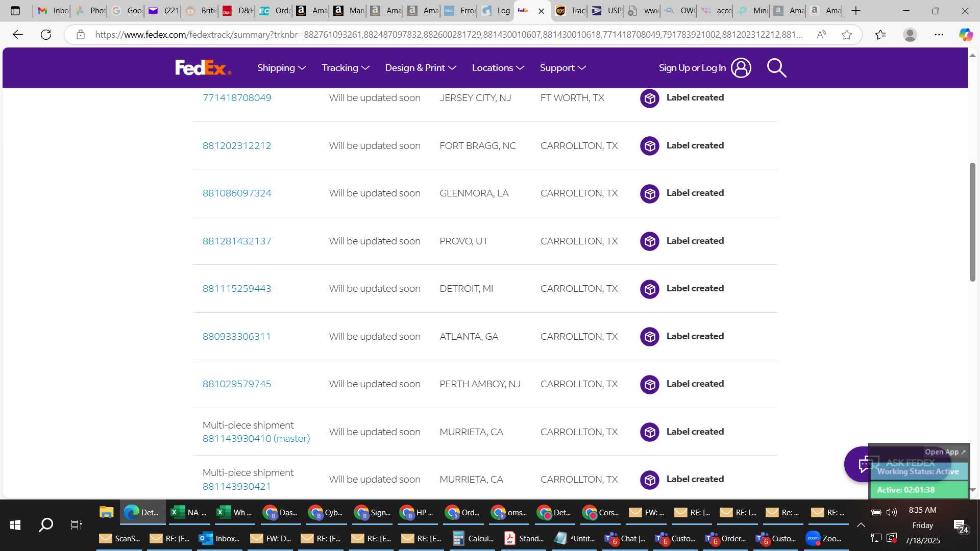Open tracking number 881281432137
This screenshot has width=980, height=551.
pos(237,241)
